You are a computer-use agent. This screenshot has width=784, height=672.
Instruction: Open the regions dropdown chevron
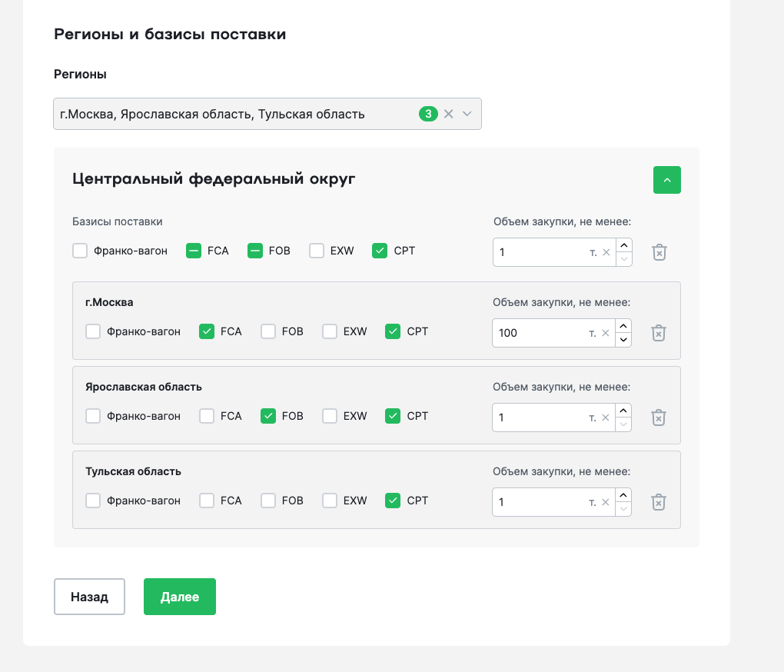point(467,114)
